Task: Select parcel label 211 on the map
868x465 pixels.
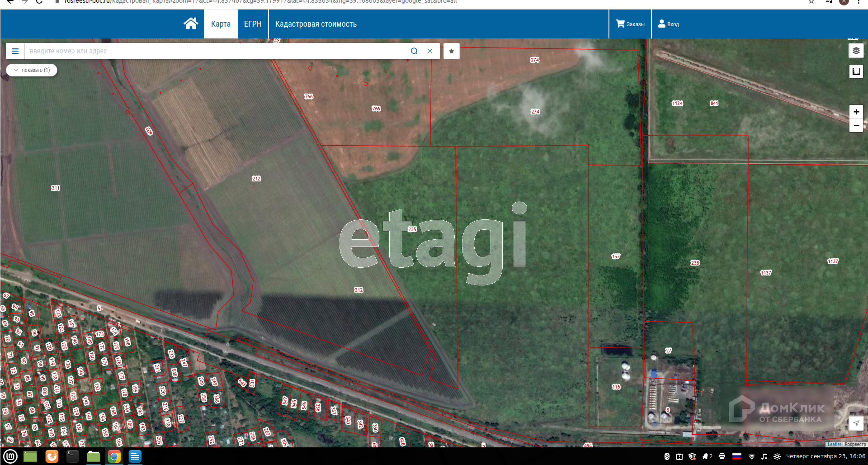Action: coord(56,188)
